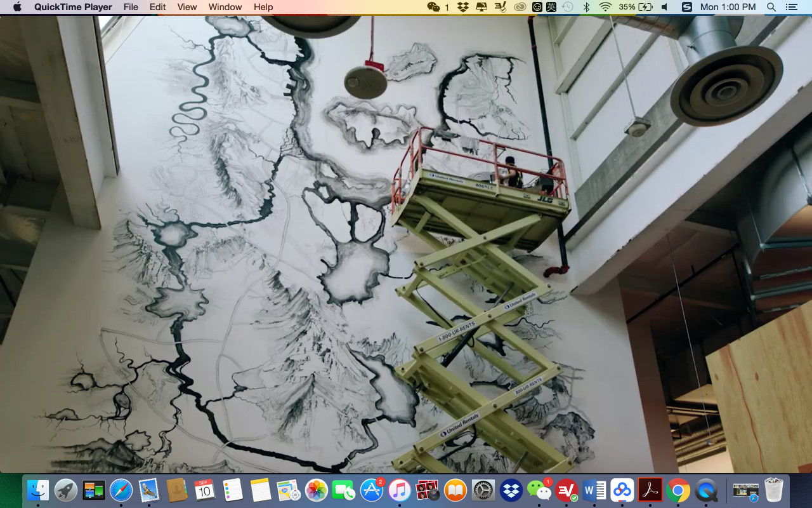Open the Reminders app in dock

233,490
